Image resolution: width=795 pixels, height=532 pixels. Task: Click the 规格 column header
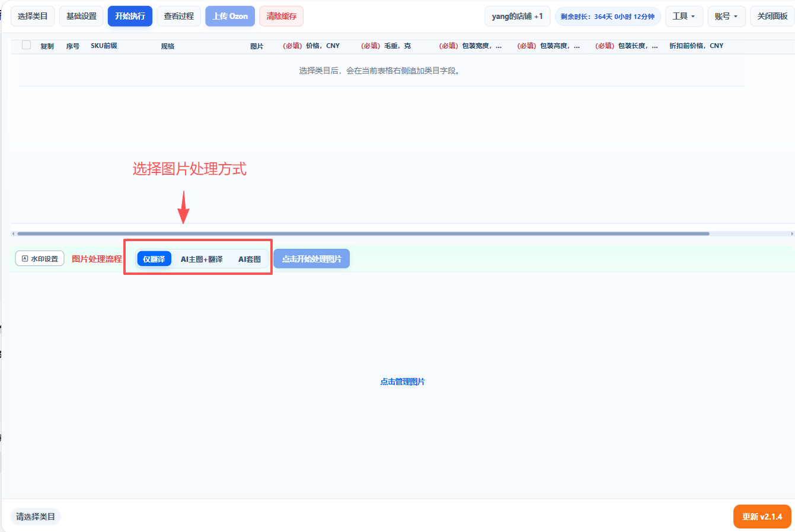click(x=168, y=46)
